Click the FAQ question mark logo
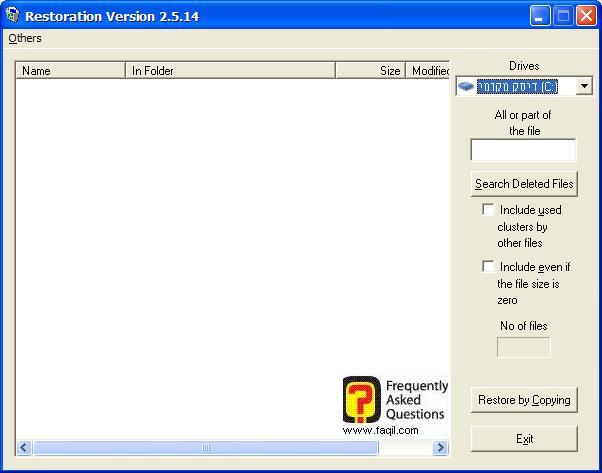The width and height of the screenshot is (602, 473). 361,399
